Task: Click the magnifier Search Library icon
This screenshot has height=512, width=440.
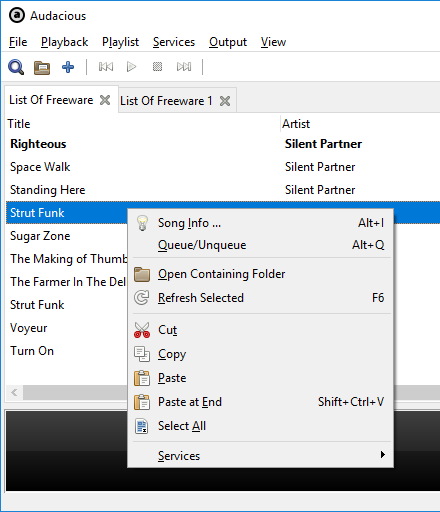Action: [16, 67]
